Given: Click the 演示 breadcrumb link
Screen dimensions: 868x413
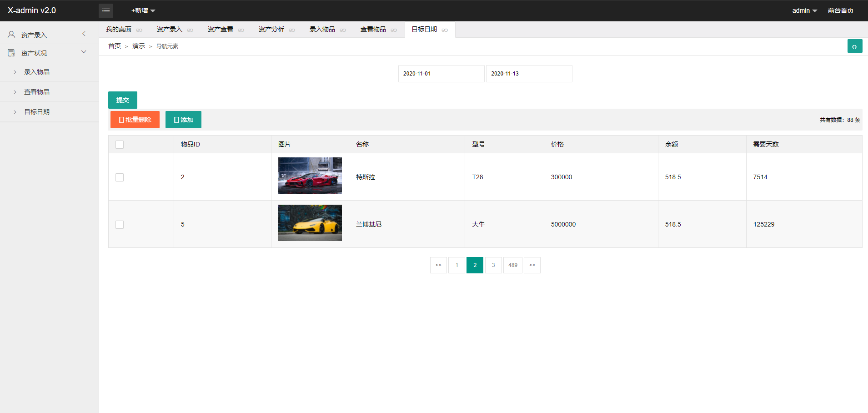Looking at the screenshot, I should [139, 46].
